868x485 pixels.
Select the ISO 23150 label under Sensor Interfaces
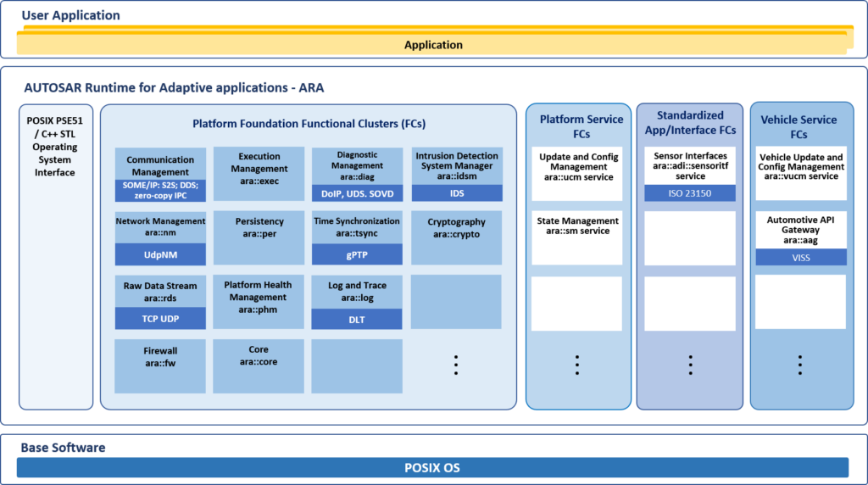(x=690, y=193)
